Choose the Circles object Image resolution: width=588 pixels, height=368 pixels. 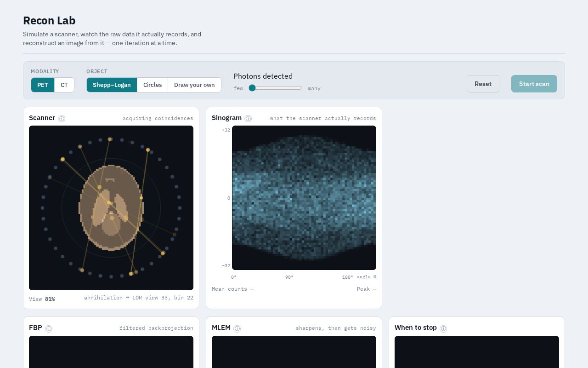[153, 85]
